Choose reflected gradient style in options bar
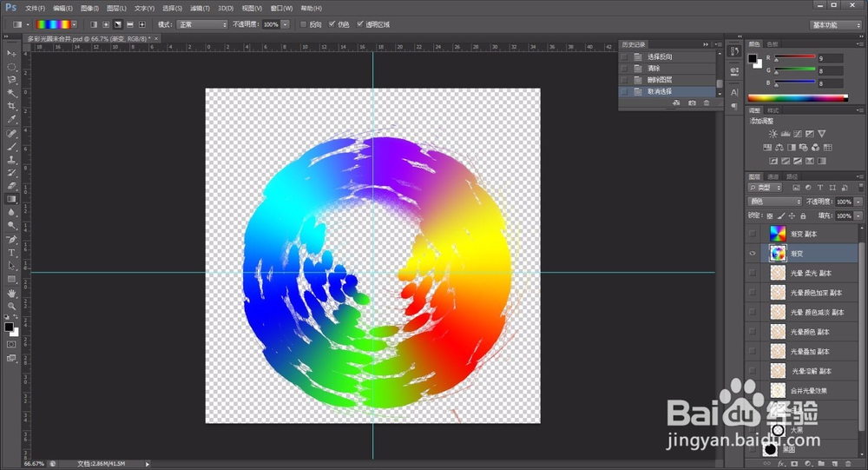 click(130, 24)
